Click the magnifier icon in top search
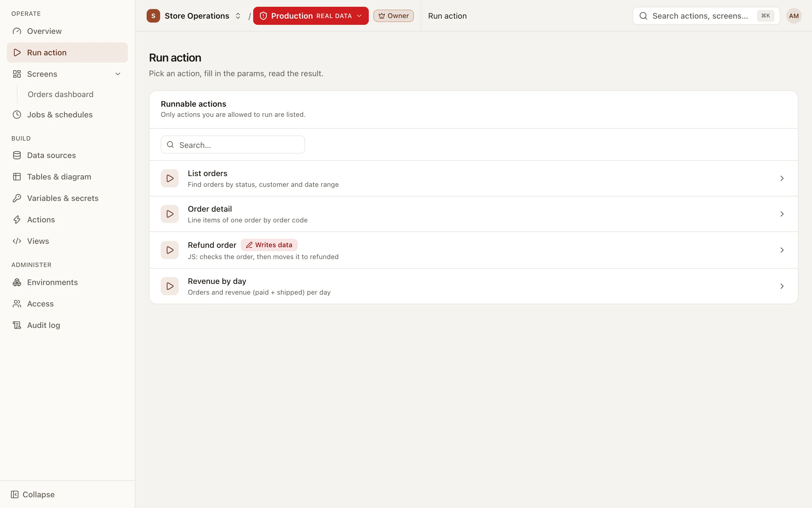The image size is (812, 508). pyautogui.click(x=643, y=16)
